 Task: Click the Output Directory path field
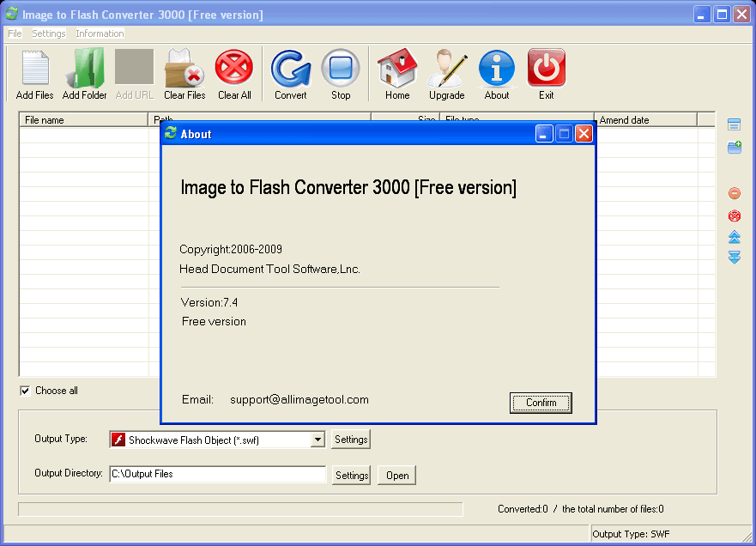coord(217,475)
